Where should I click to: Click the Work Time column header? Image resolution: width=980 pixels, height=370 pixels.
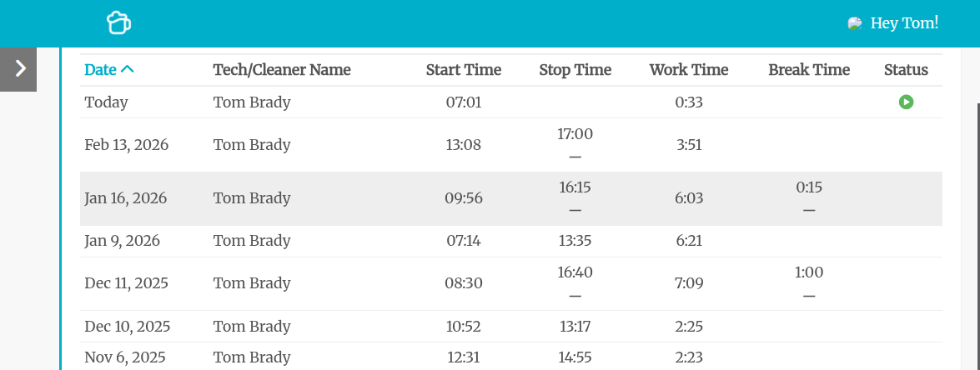point(688,70)
